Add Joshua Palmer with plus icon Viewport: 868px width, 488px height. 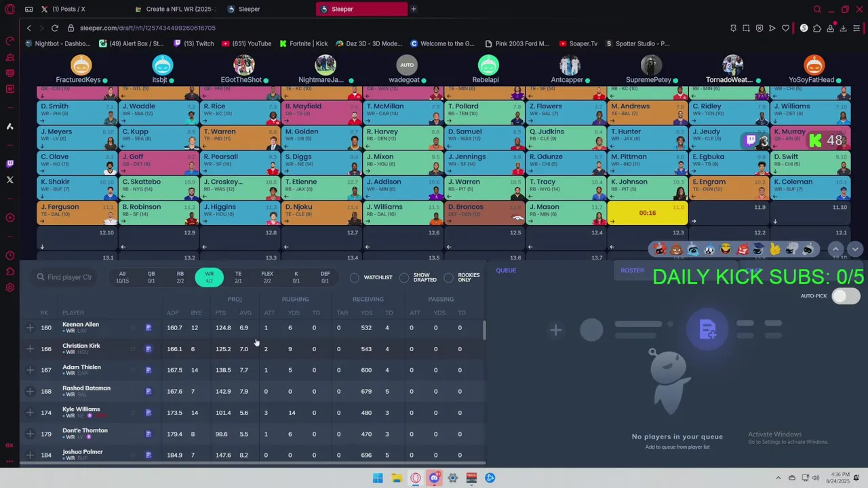[x=30, y=455]
